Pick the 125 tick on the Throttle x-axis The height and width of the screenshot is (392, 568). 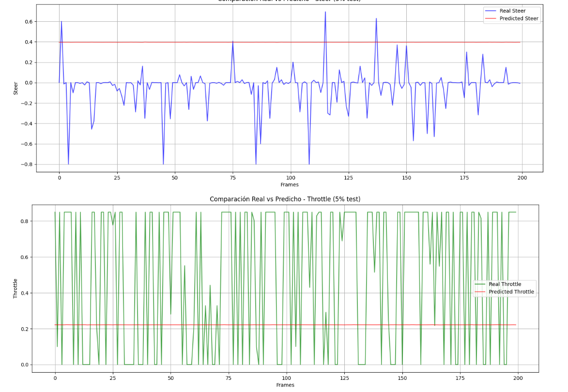344,378
